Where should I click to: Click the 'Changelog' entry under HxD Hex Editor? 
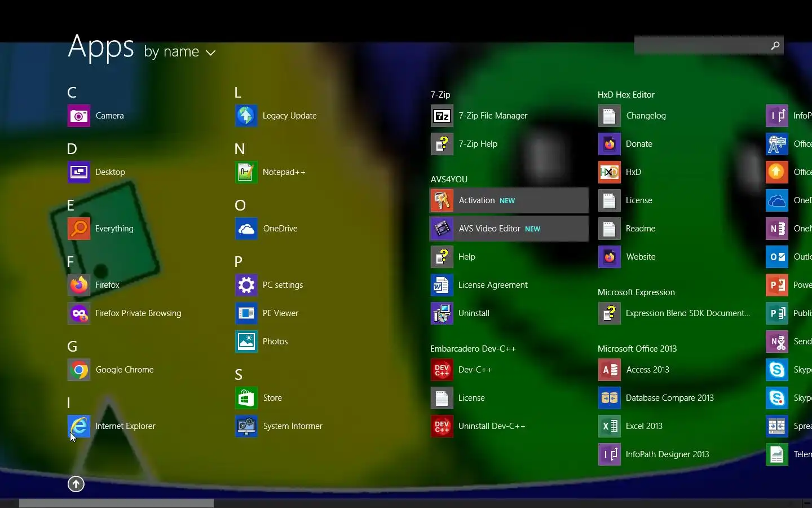tap(646, 116)
